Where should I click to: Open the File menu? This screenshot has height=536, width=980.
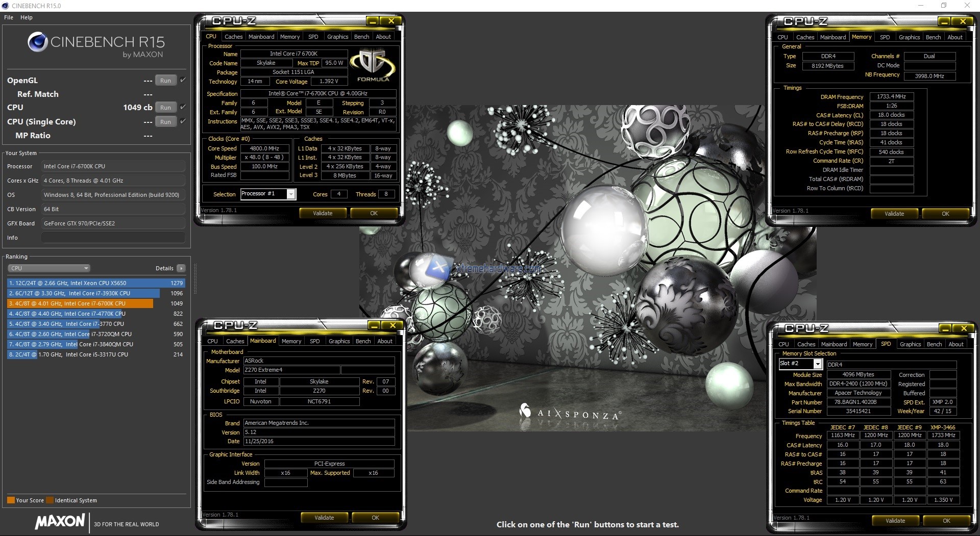pos(8,17)
